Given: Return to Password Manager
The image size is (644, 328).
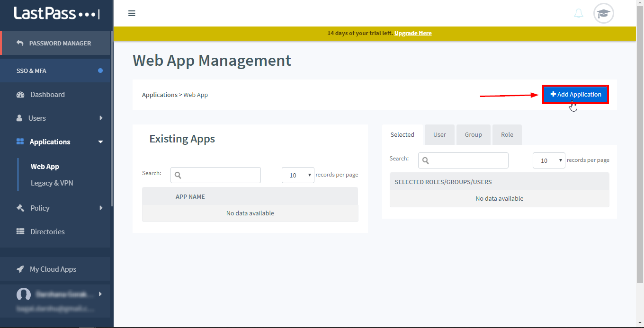Looking at the screenshot, I should click(x=60, y=43).
